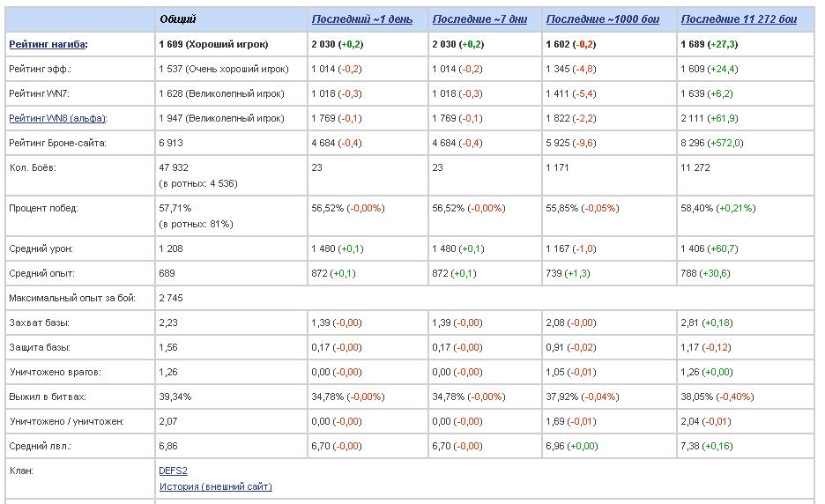Click the Выжил в битвах row label
This screenshot has width=825, height=504.
[47, 397]
